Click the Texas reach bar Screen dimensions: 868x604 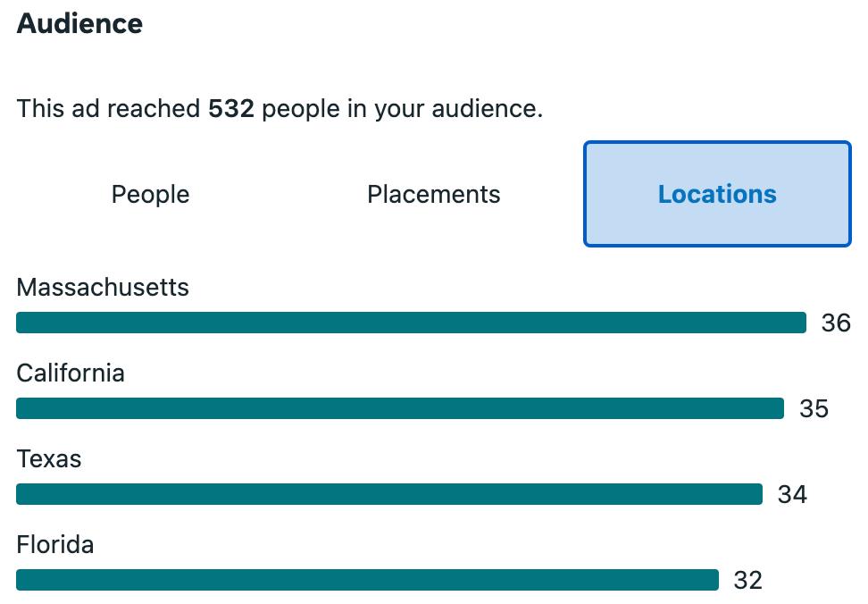coord(388,494)
